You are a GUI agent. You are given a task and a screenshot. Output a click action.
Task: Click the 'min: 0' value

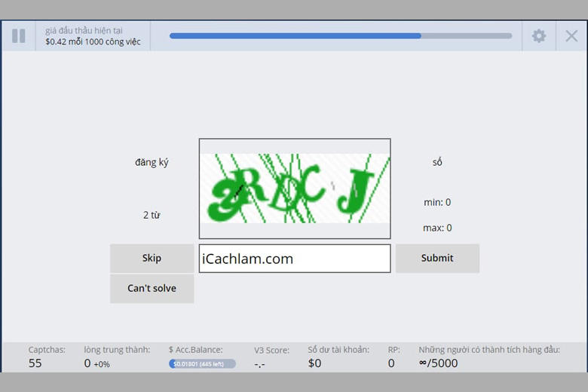point(437,202)
